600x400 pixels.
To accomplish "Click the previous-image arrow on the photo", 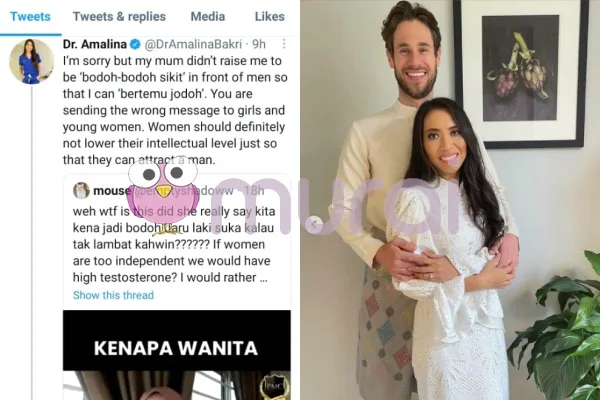I will click(314, 224).
